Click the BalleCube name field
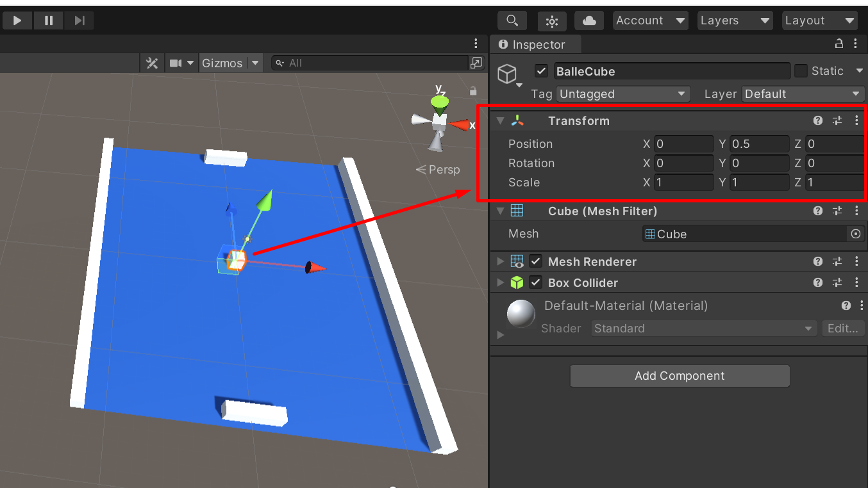The width and height of the screenshot is (868, 488). (x=672, y=71)
